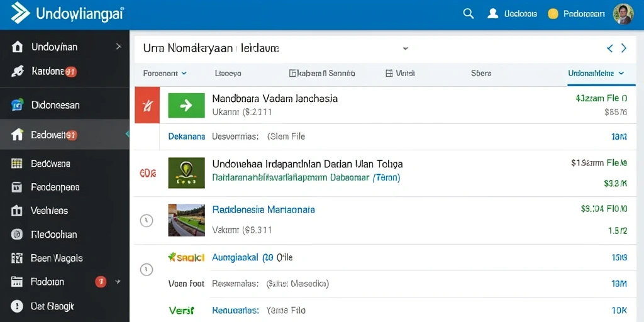Click the Sagici logo
The width and height of the screenshot is (644, 322).
pyautogui.click(x=186, y=257)
